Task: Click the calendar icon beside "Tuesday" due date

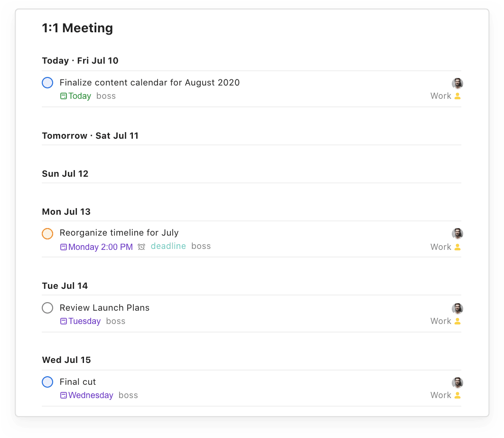Action: [63, 321]
